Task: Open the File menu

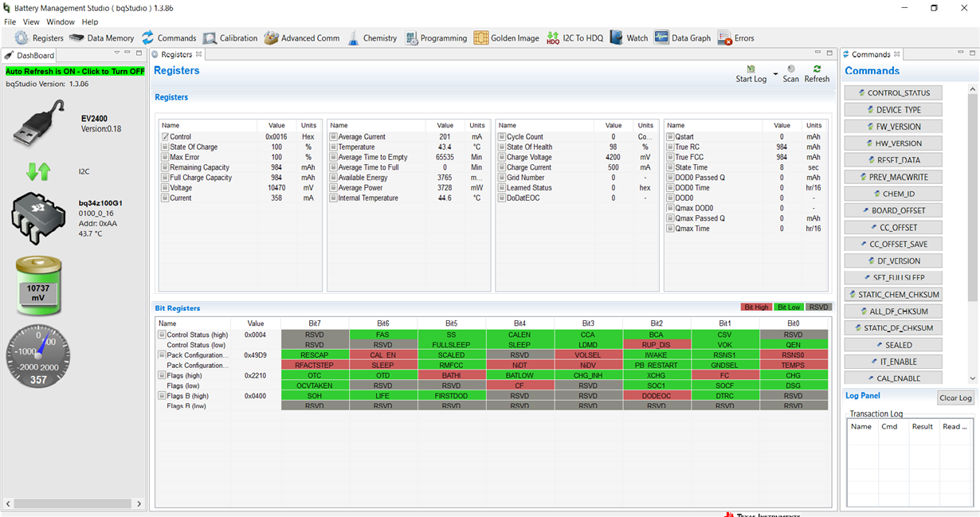Action: point(10,22)
